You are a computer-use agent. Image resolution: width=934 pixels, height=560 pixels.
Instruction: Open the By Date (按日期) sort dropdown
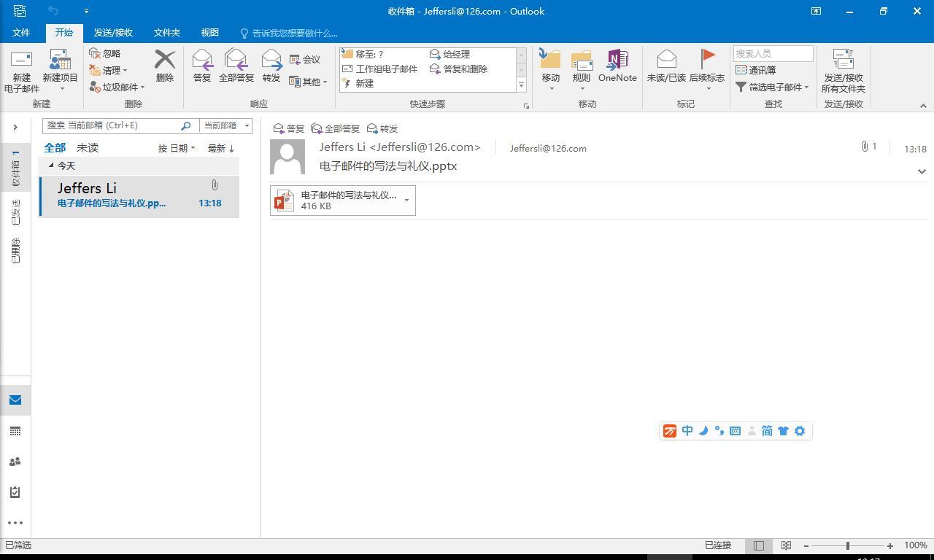pyautogui.click(x=177, y=148)
